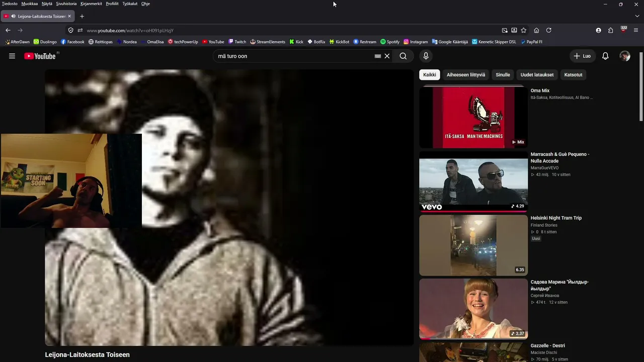This screenshot has height=362, width=644.
Task: Install site as app from address bar
Action: pos(514,30)
